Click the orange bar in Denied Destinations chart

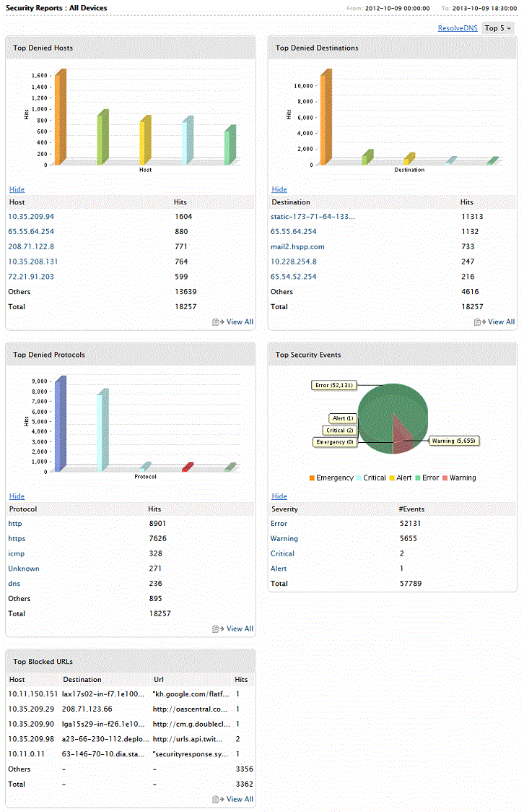[x=326, y=118]
